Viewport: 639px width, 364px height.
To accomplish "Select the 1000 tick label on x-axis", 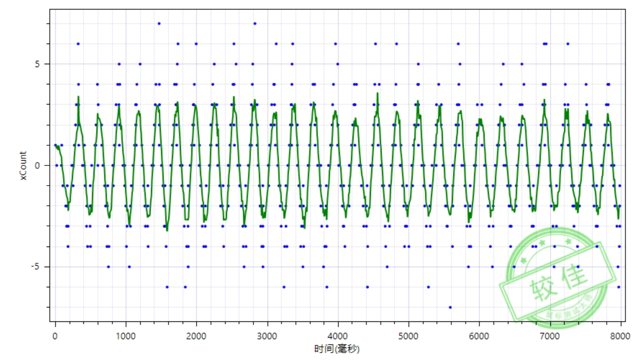I will (x=126, y=337).
